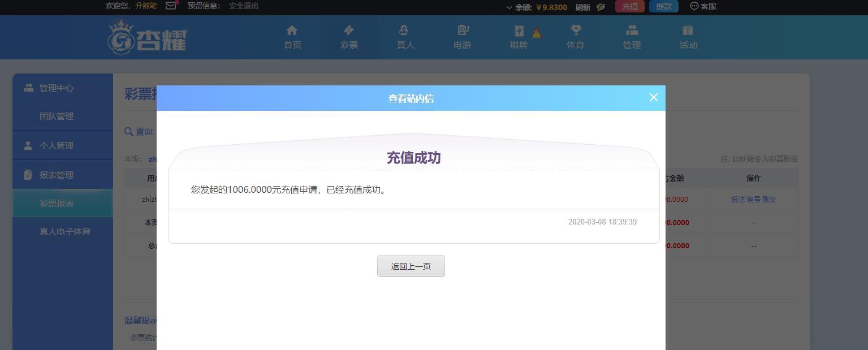Image resolution: width=868 pixels, height=350 pixels.
Task: Click the 1006.0000元 recharge message text
Action: pyautogui.click(x=289, y=189)
